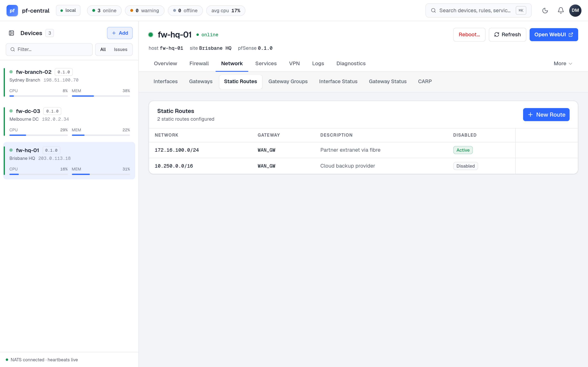Open WebUI in external window
The width and height of the screenshot is (588, 367).
(553, 34)
